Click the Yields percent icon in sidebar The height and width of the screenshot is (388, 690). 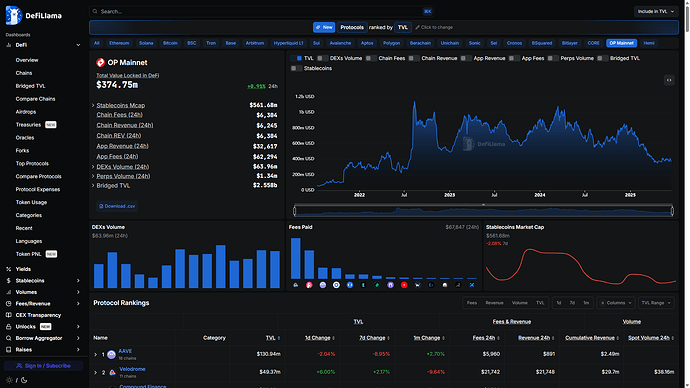click(8, 269)
